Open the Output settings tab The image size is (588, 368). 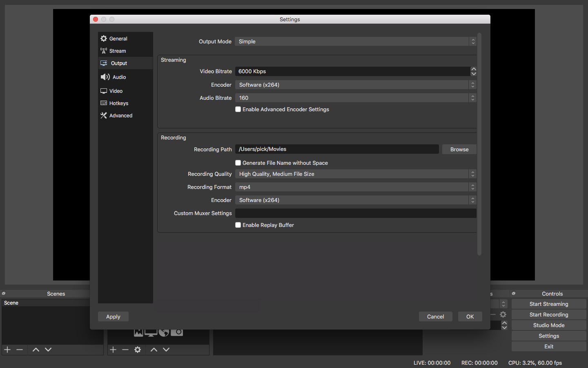tap(125, 63)
